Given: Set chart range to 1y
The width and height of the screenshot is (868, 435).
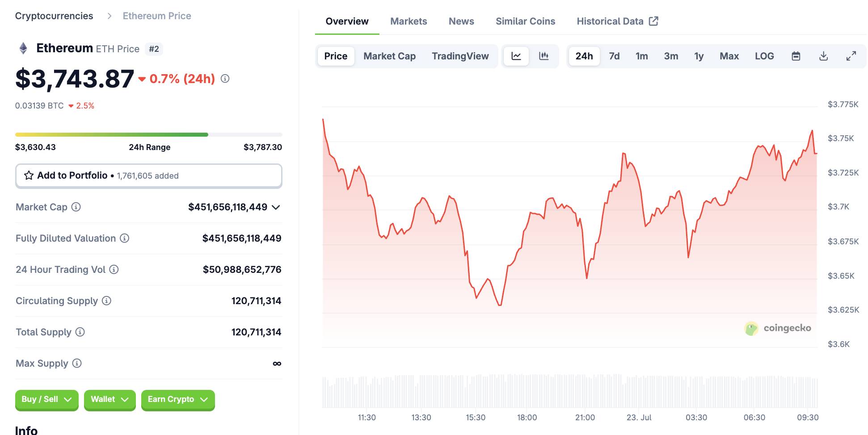Looking at the screenshot, I should click(x=699, y=56).
